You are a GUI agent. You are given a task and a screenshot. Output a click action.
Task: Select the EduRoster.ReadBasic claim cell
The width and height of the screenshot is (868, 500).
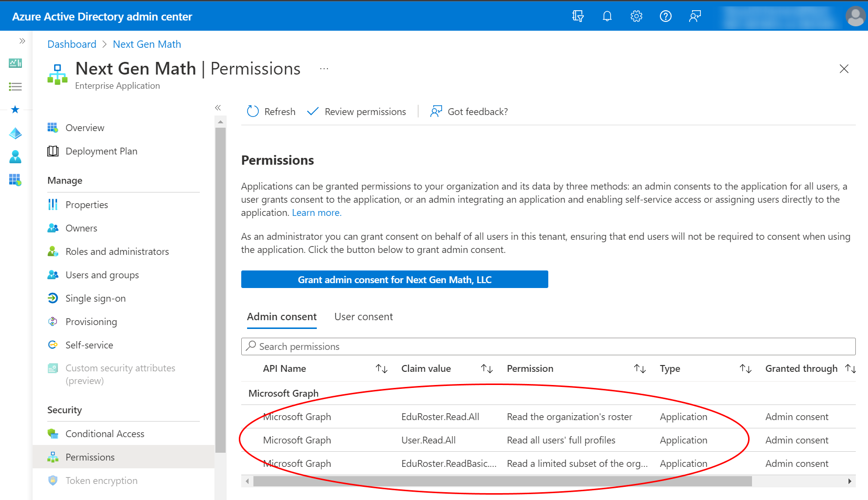[449, 463]
